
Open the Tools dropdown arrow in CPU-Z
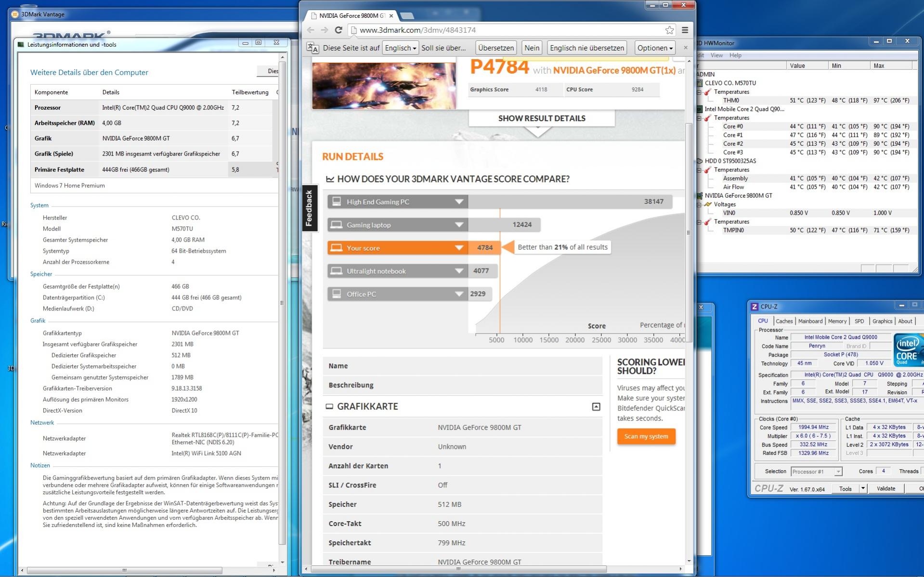point(862,488)
